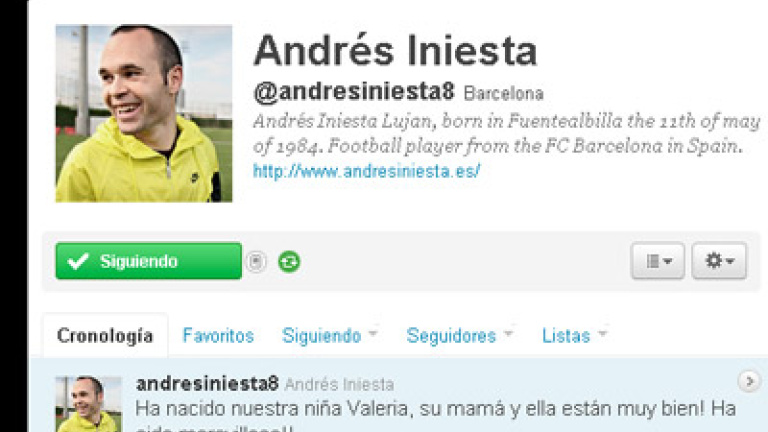Open the Listas tab

tap(566, 336)
